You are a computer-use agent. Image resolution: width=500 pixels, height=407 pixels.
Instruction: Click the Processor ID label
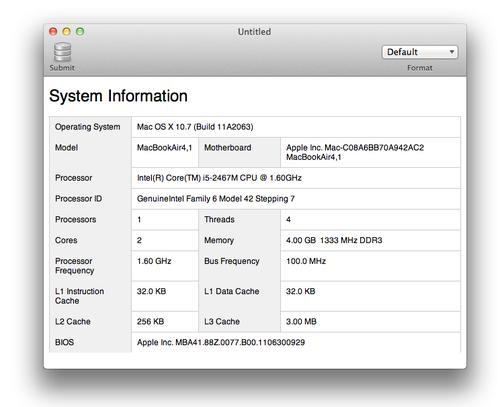tap(79, 199)
